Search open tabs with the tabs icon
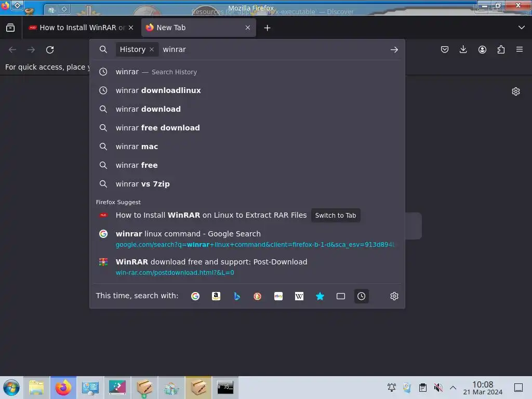Screen dimensions: 532x399 [341, 296]
